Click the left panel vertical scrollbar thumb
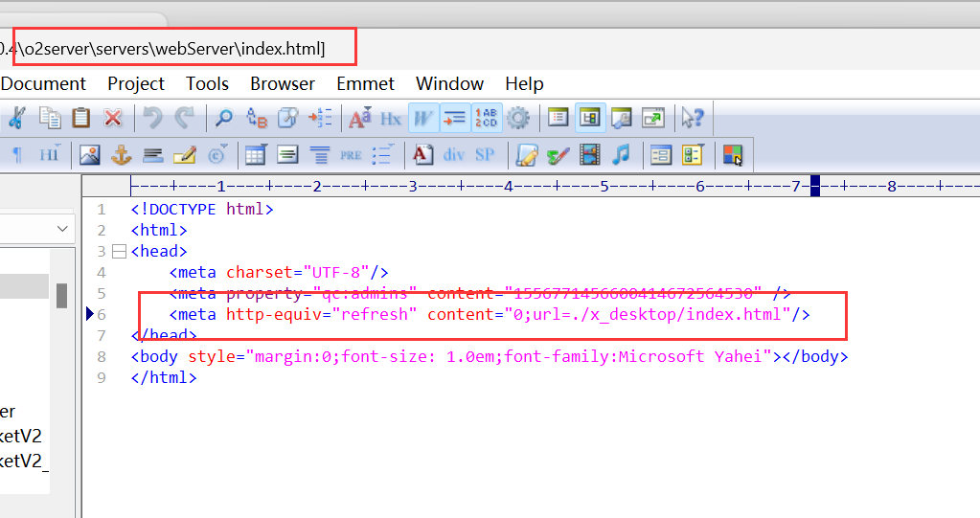This screenshot has width=980, height=518. click(62, 296)
